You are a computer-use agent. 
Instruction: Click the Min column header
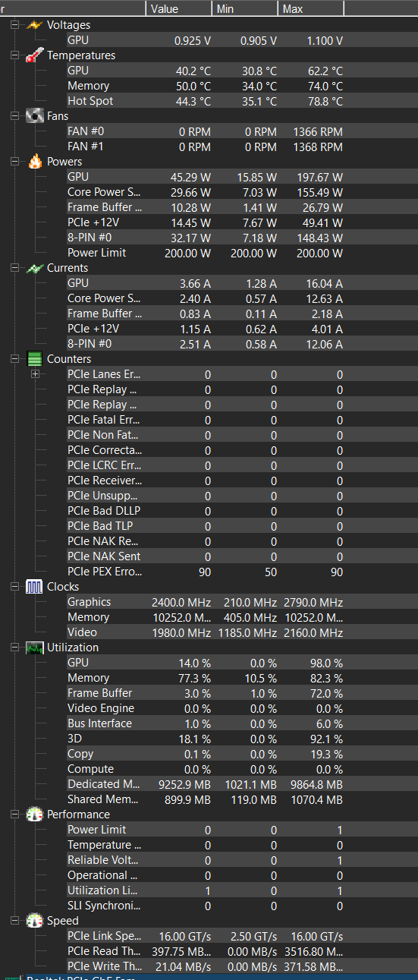click(x=246, y=9)
